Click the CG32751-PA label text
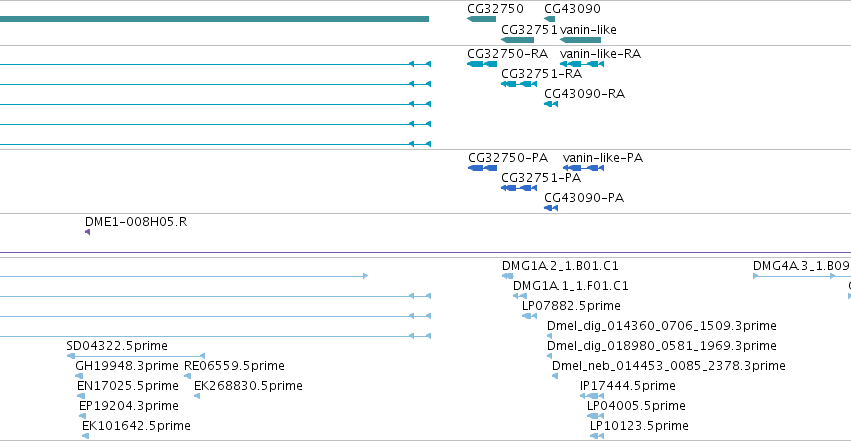 tap(541, 178)
